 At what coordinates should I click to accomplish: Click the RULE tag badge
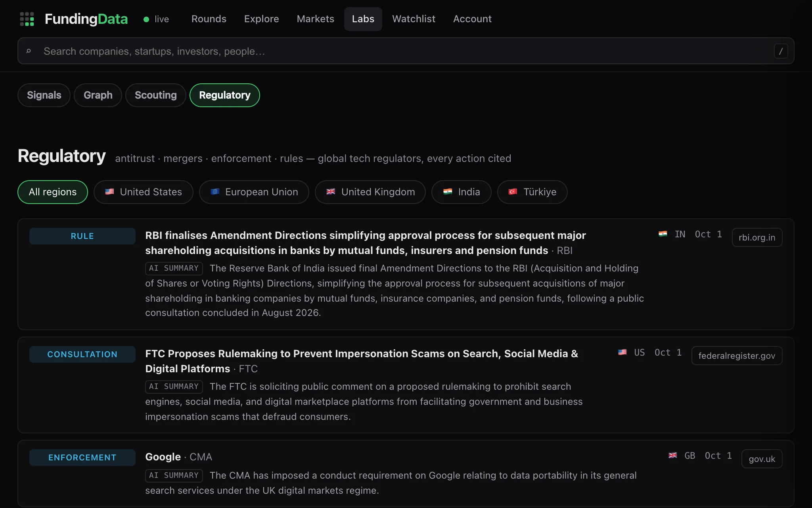click(x=82, y=236)
